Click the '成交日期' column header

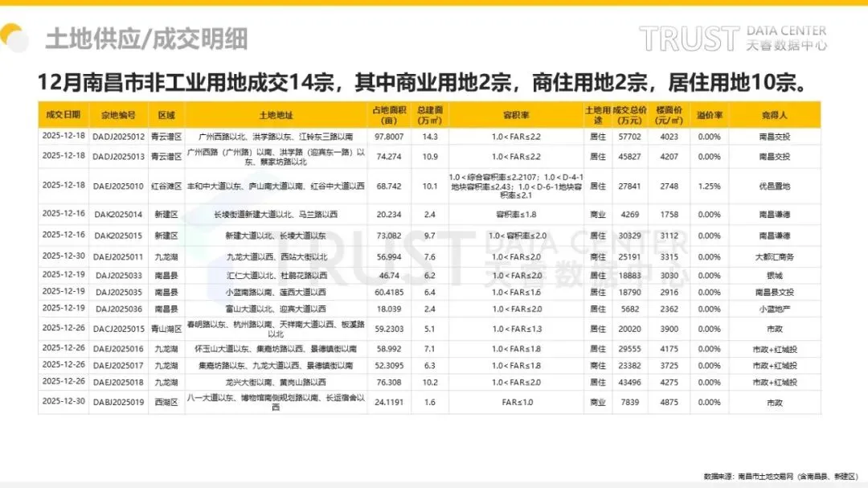(63, 115)
